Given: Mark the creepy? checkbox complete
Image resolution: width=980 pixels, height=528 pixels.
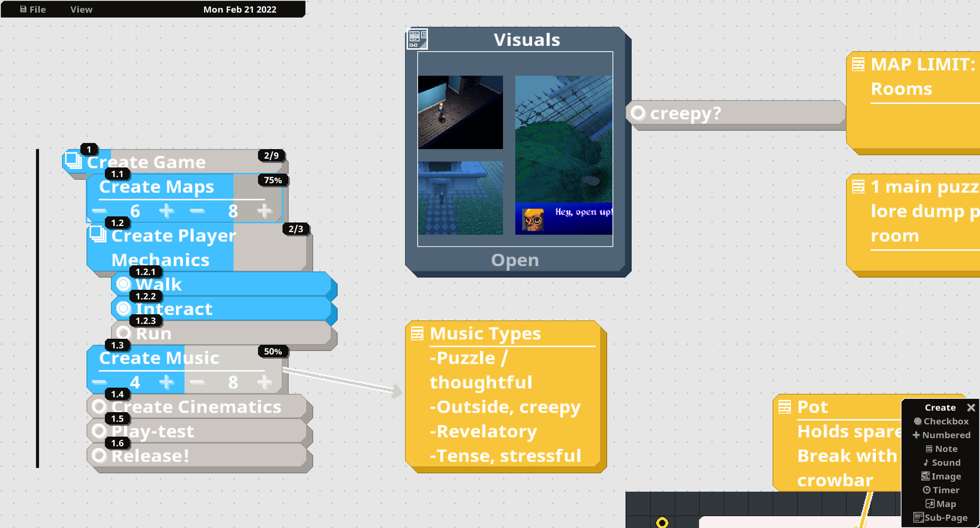Looking at the screenshot, I should point(638,113).
